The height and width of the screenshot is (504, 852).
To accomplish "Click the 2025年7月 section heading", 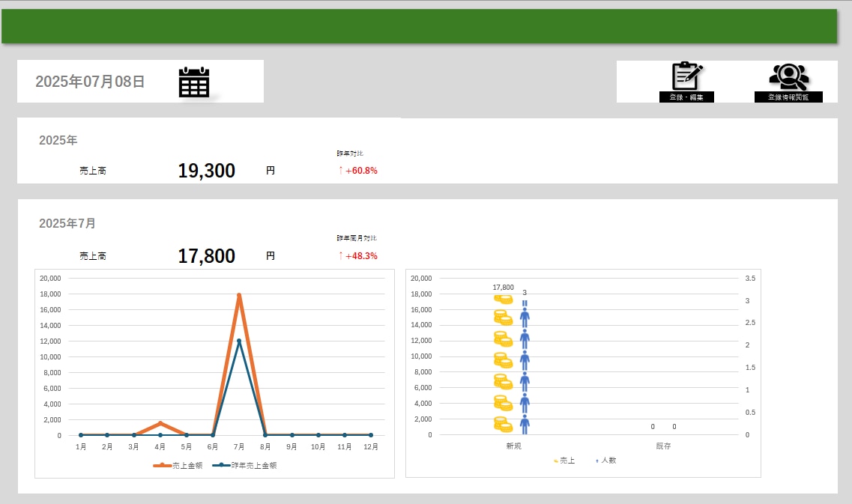I will click(67, 223).
